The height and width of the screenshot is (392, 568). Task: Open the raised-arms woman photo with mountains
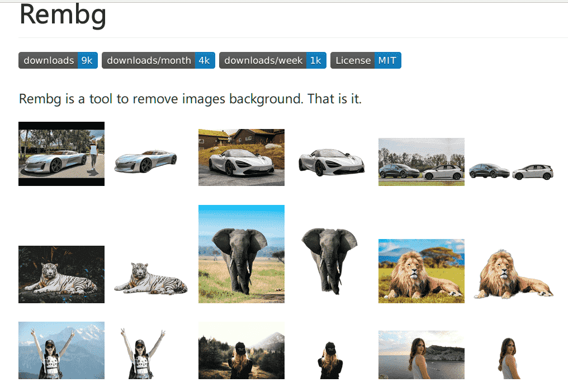61,350
